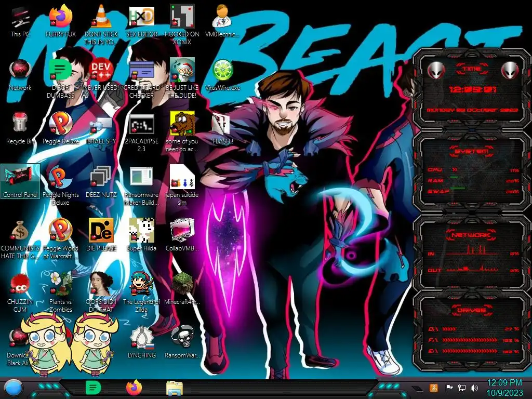Viewport: 532px width, 399px height.
Task: Open the Firefox shortcut in the top desktop row
Action: 61,22
